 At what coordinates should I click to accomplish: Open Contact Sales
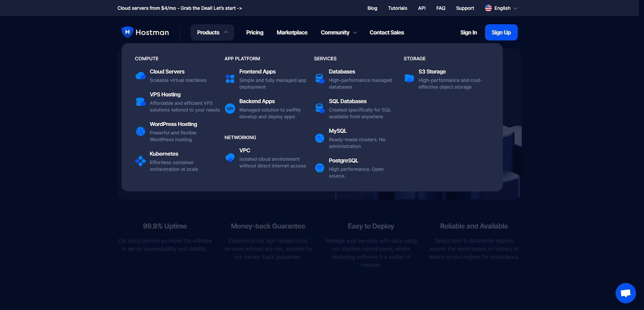(387, 33)
